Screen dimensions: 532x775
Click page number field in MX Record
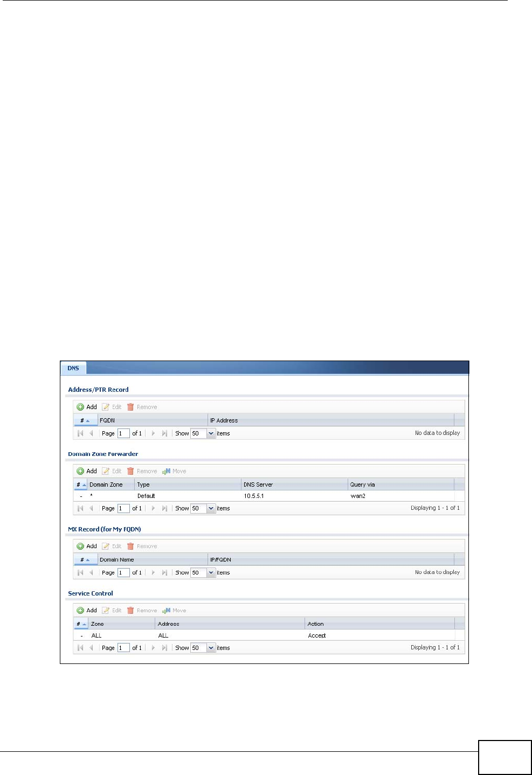coord(123,572)
